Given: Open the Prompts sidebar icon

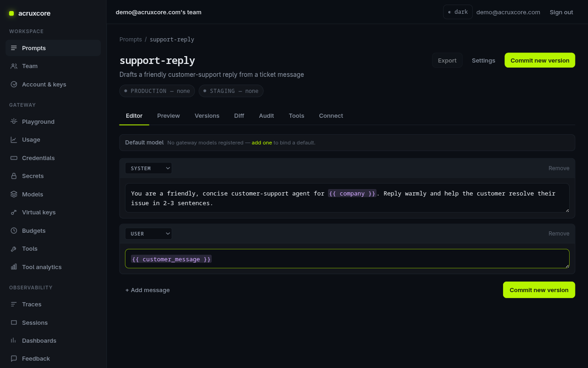Looking at the screenshot, I should coord(14,48).
